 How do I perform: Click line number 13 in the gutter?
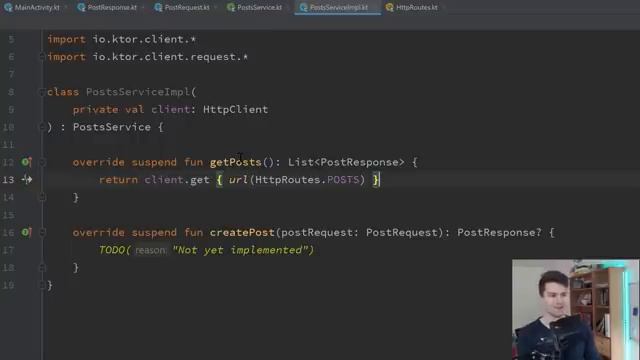pyautogui.click(x=8, y=180)
